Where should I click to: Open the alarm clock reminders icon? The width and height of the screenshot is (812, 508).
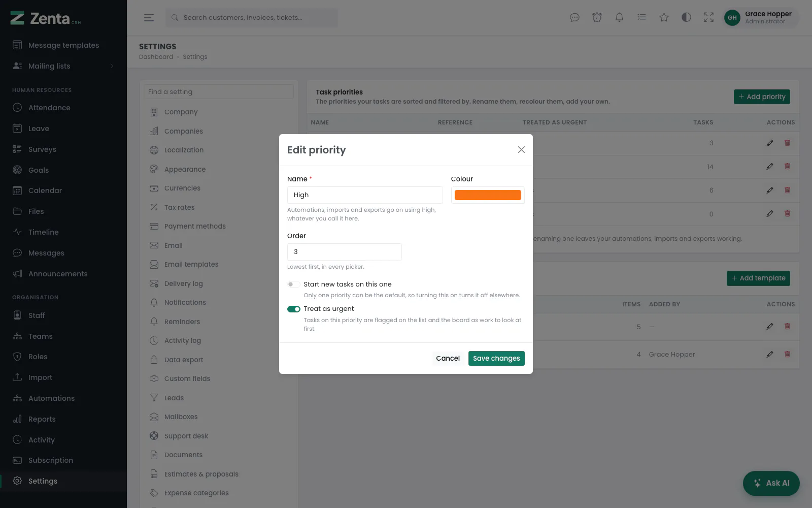(x=597, y=18)
